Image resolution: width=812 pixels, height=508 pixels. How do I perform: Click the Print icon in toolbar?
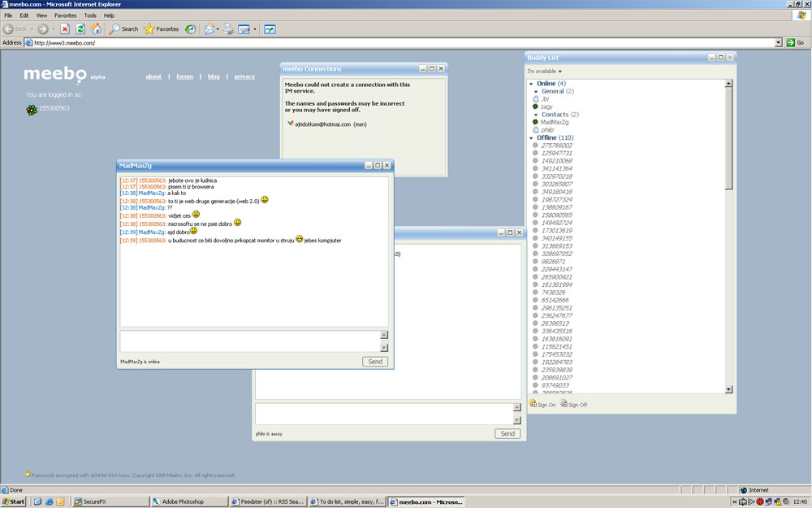(x=228, y=28)
